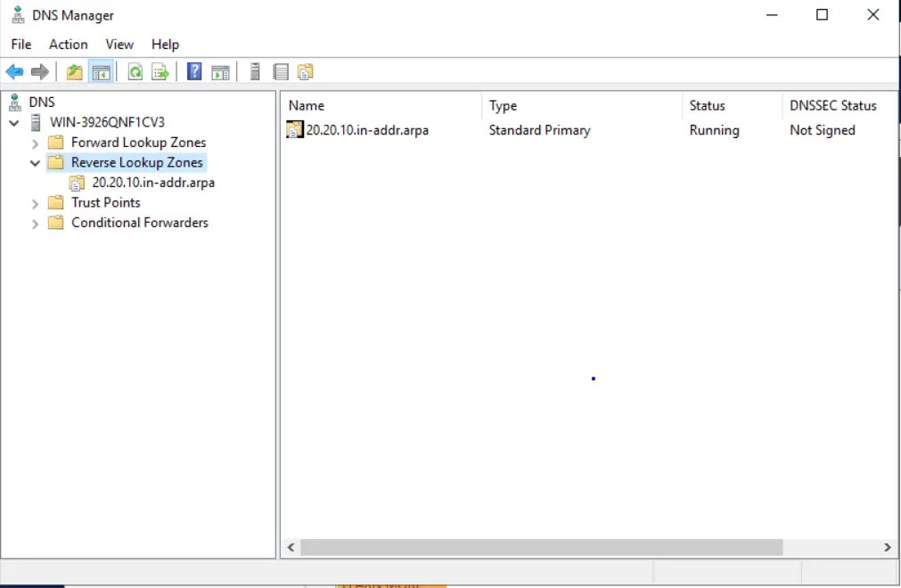Toggle the Show/Hide Console Tree button

102,71
